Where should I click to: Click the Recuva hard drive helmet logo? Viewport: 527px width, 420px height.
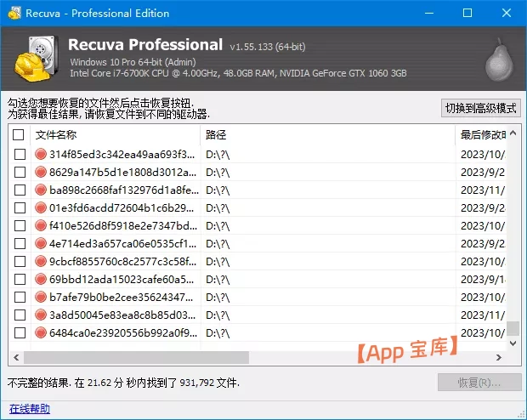(37, 58)
